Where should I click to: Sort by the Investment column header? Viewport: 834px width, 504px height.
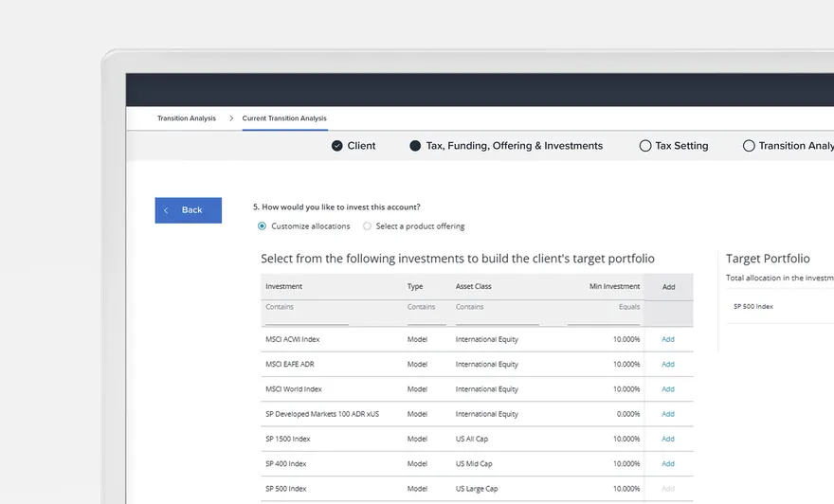tap(284, 286)
